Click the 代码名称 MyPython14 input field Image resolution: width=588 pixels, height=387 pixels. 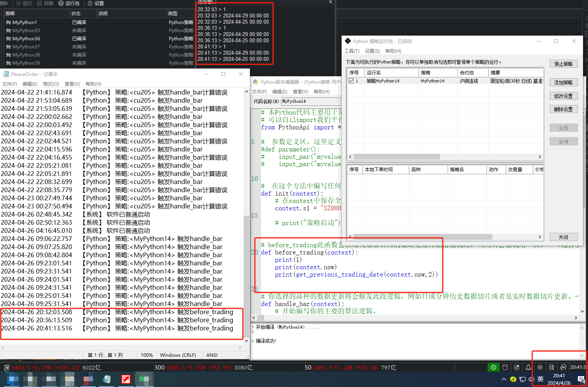[x=311, y=101]
